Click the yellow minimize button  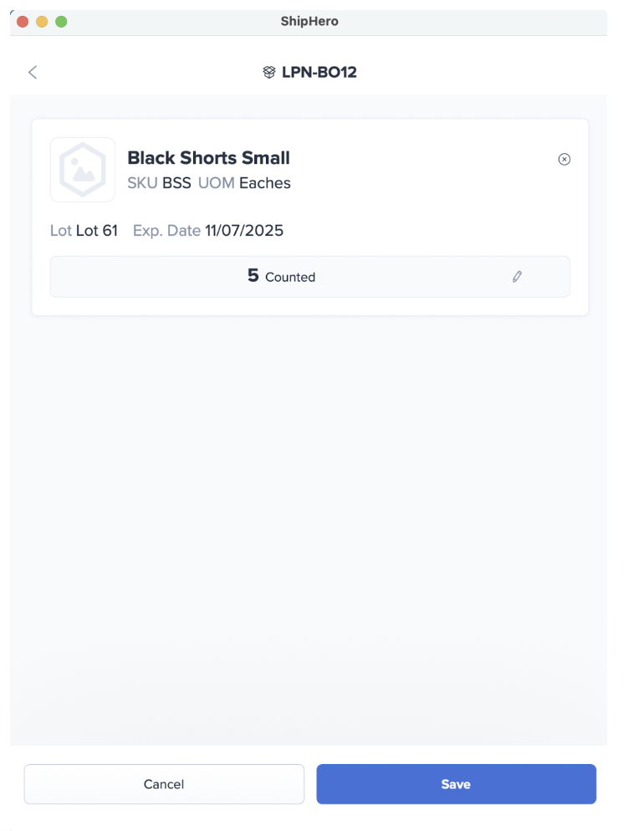41,22
